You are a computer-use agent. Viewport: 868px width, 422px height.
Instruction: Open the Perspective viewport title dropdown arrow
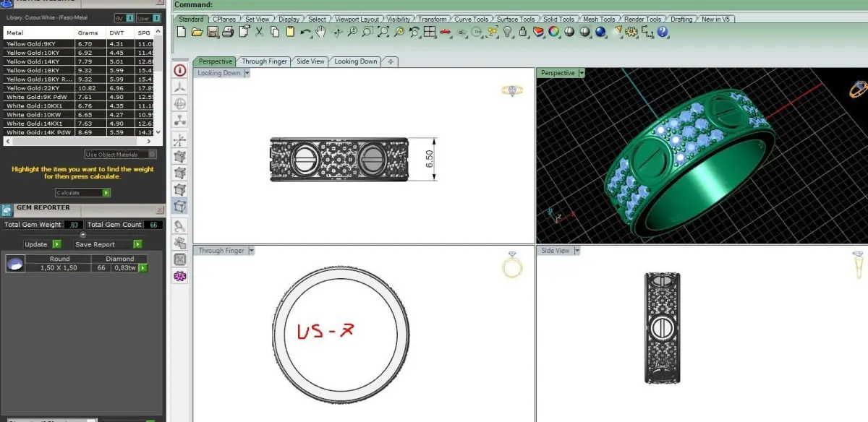[582, 73]
